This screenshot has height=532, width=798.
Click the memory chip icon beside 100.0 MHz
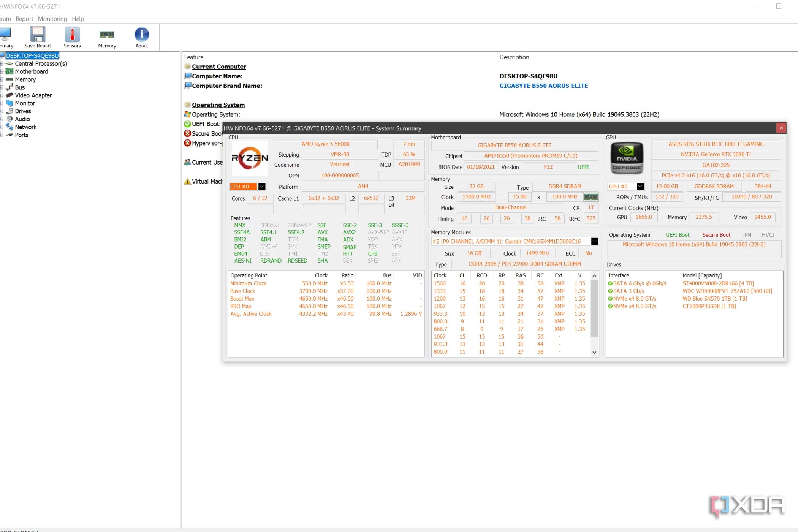click(591, 197)
